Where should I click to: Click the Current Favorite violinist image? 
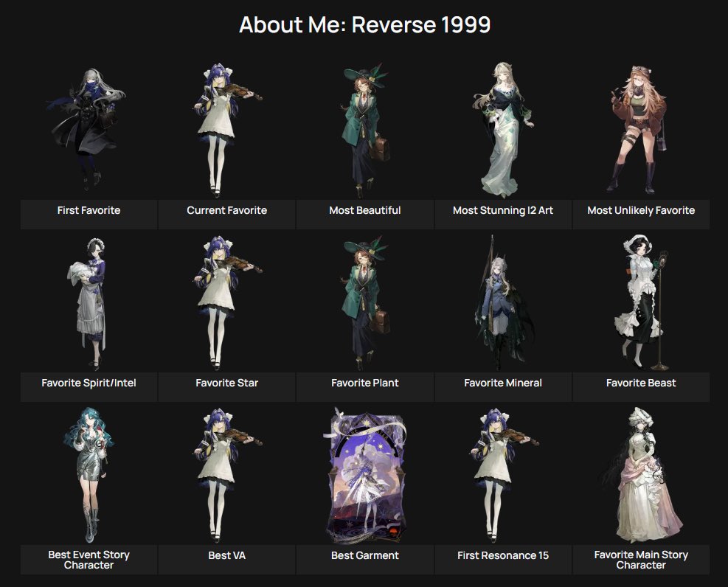(227, 131)
